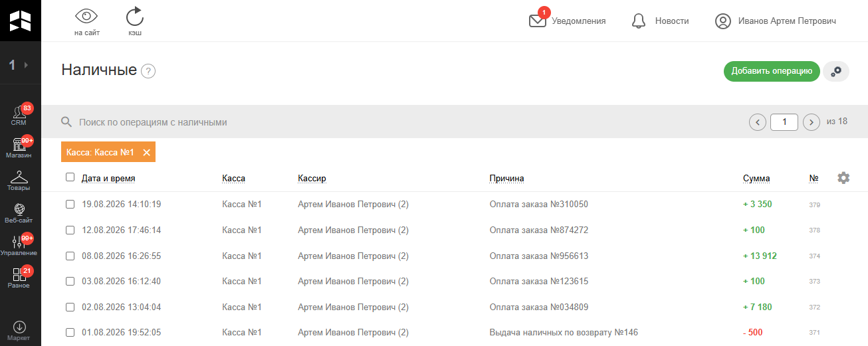Click operation number 371
This screenshot has height=346, width=868.
pyautogui.click(x=814, y=333)
